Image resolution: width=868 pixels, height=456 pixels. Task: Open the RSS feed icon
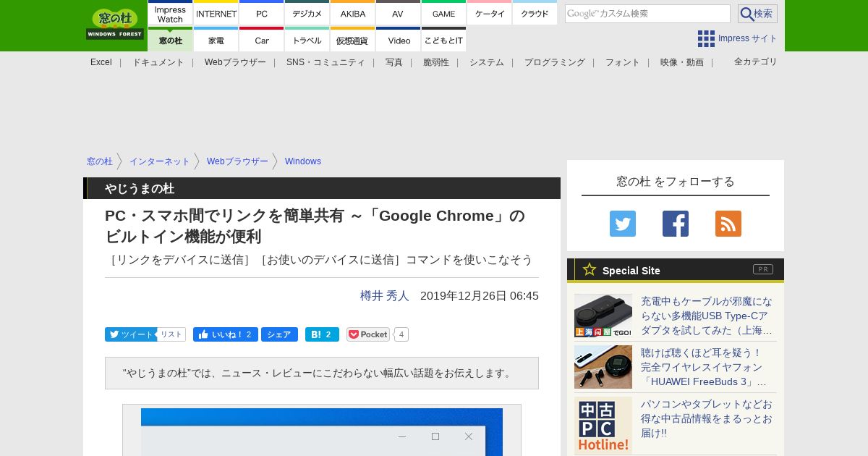[x=728, y=224]
